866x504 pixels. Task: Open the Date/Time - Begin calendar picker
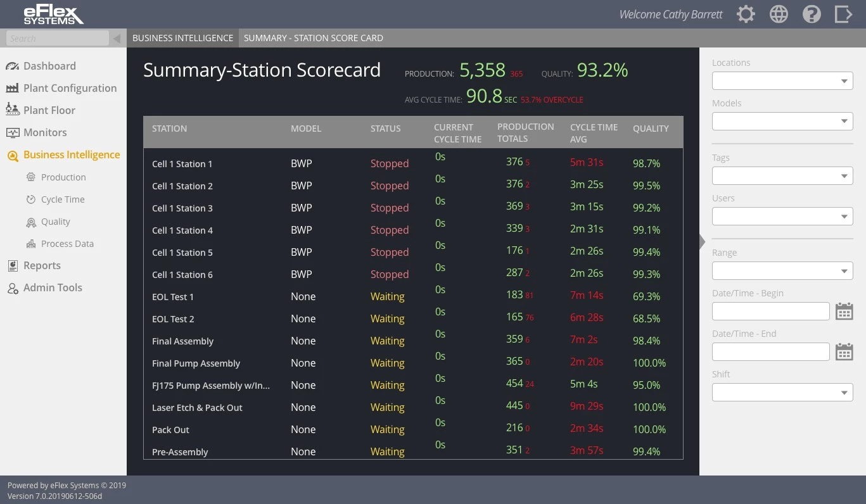(844, 311)
